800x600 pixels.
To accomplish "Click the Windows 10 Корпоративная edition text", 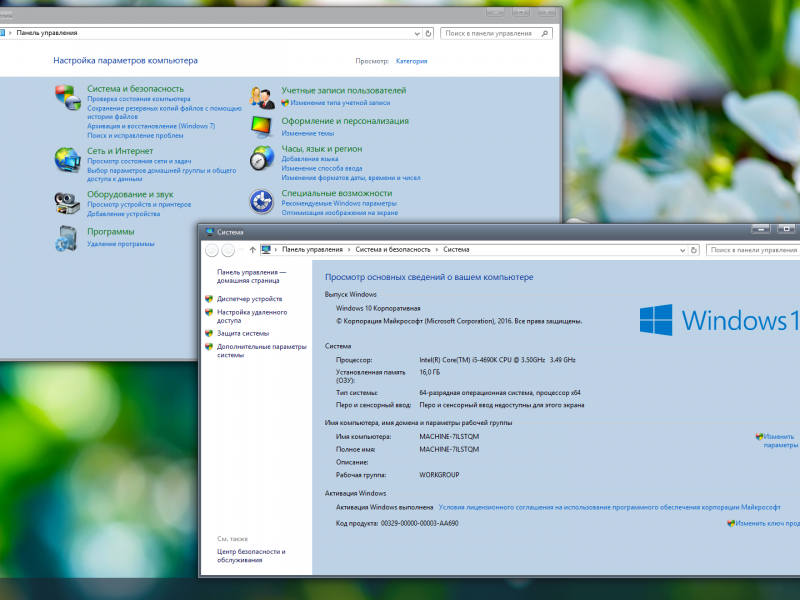I will 378,308.
